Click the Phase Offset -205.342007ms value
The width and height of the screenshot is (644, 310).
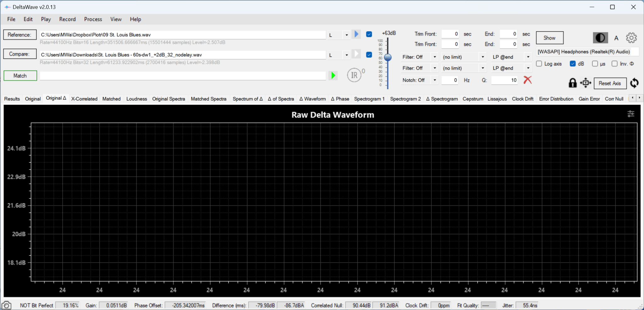(185, 305)
